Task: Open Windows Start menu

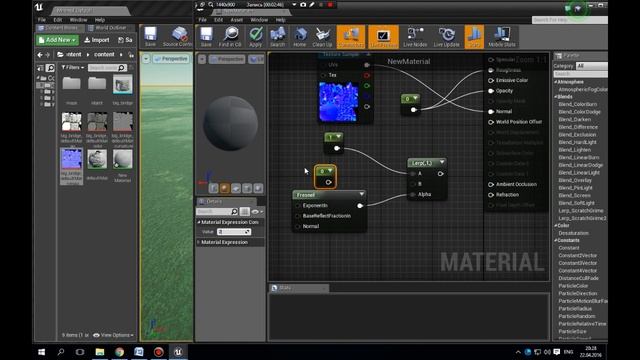Action: click(x=42, y=352)
